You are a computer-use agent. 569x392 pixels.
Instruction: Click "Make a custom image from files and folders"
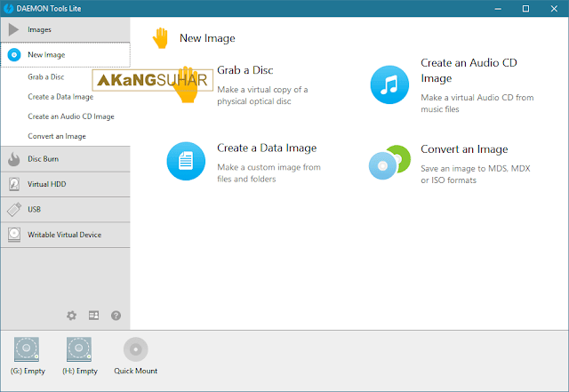(x=268, y=173)
